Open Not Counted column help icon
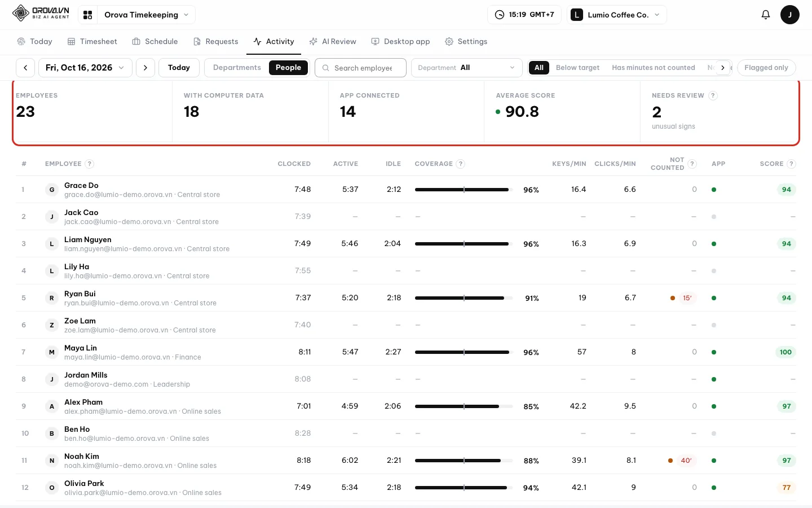This screenshot has width=812, height=508. 692,164
